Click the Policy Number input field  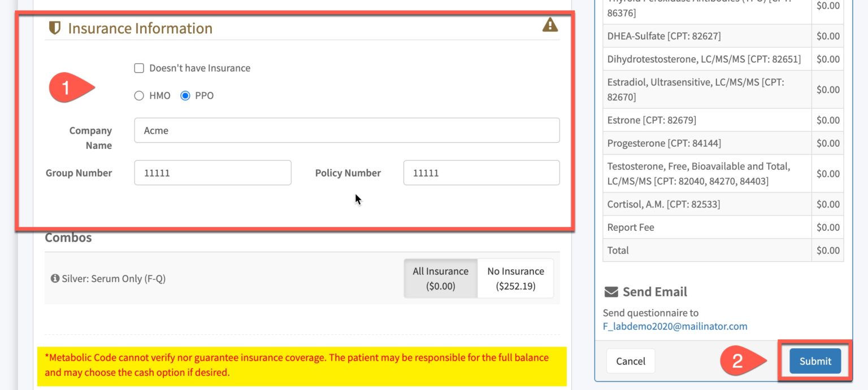pos(481,173)
